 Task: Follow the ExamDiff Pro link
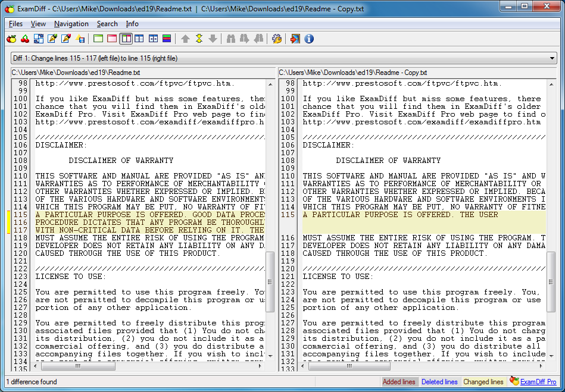pyautogui.click(x=538, y=382)
